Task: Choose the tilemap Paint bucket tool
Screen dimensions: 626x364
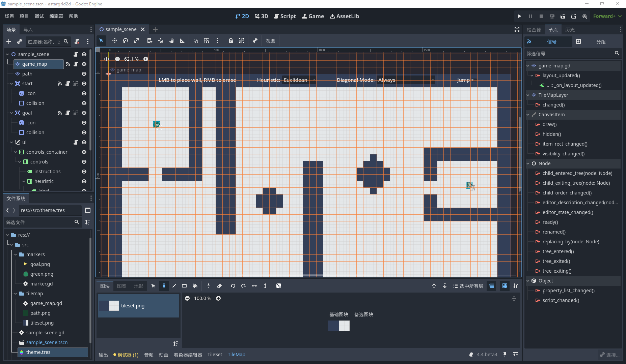Action: coord(195,286)
